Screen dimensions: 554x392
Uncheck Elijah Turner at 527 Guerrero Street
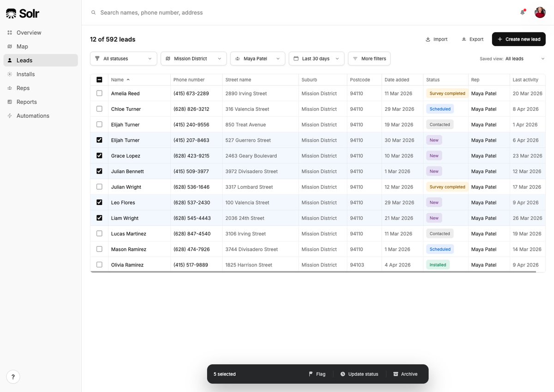[x=99, y=140]
